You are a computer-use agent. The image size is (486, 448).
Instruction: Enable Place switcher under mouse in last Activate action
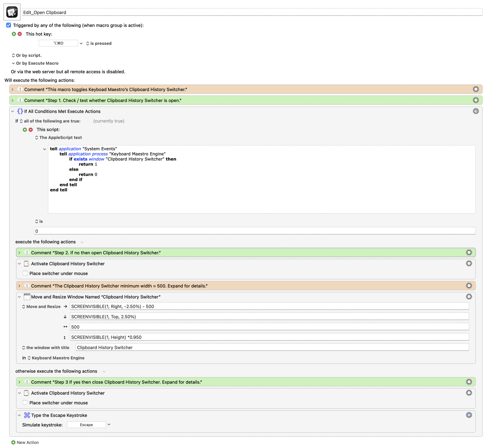[25, 402]
